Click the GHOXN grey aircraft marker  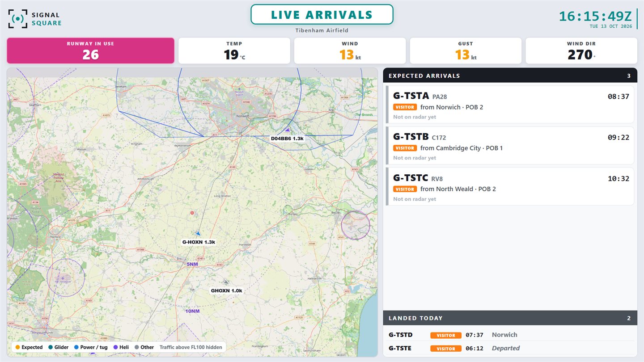pos(226,282)
